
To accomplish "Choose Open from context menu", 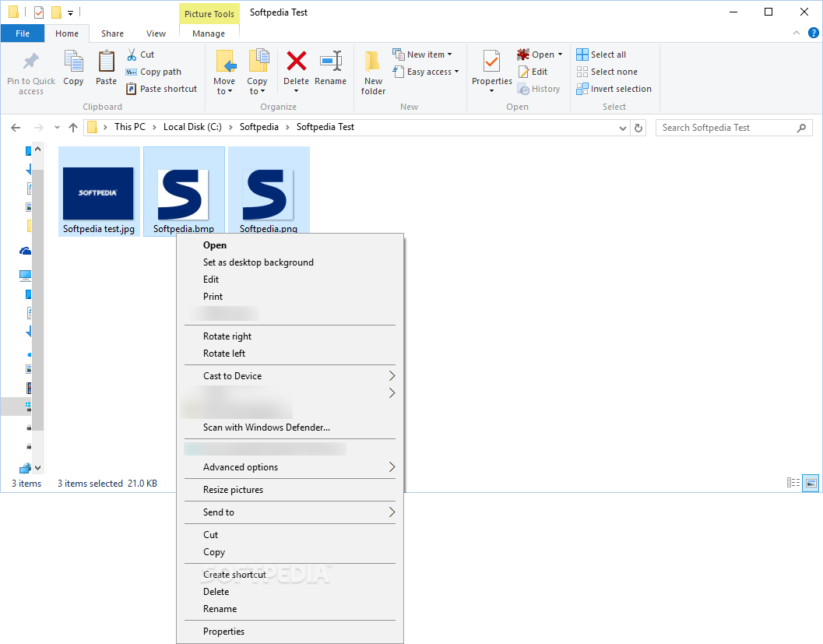I will pos(290,245).
